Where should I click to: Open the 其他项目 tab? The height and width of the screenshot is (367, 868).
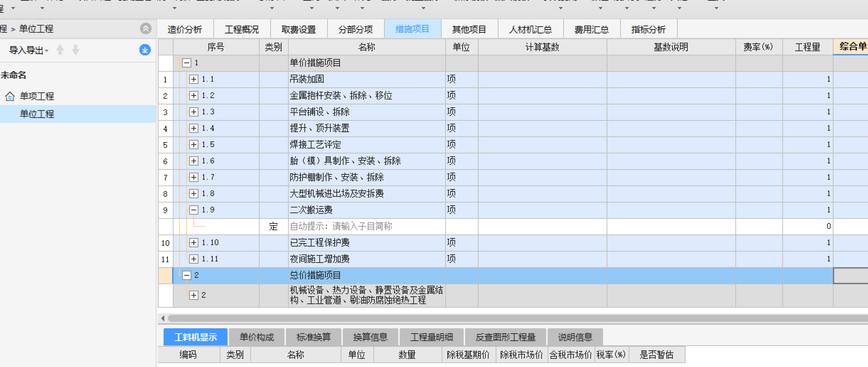click(469, 29)
